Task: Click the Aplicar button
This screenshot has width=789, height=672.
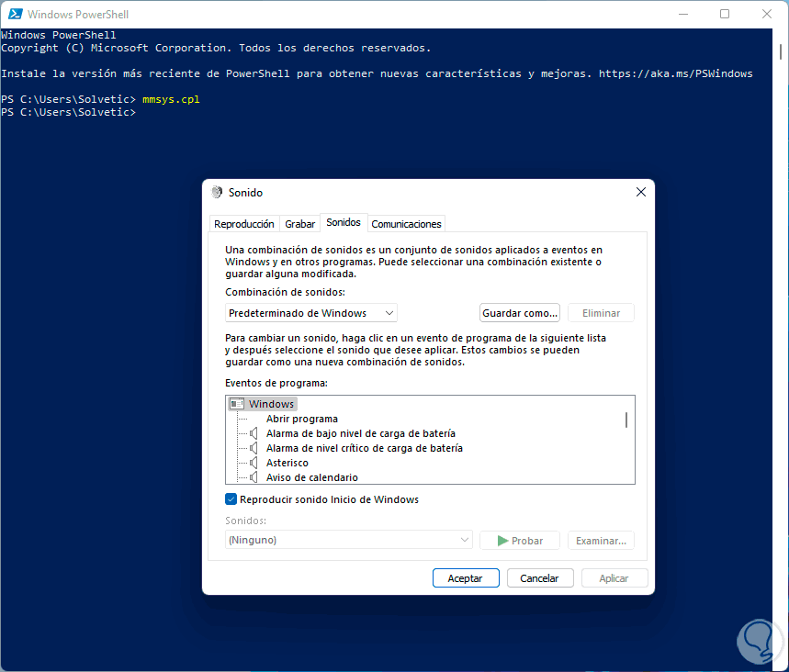Action: click(x=614, y=578)
